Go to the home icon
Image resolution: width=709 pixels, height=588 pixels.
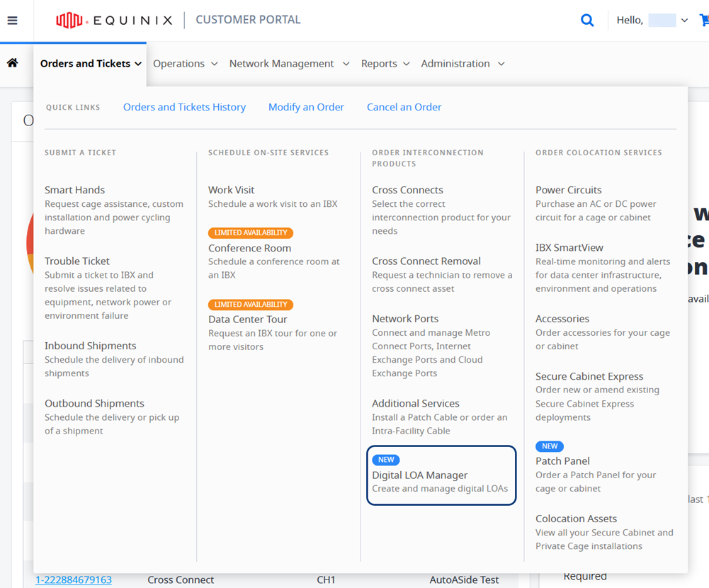pos(13,63)
